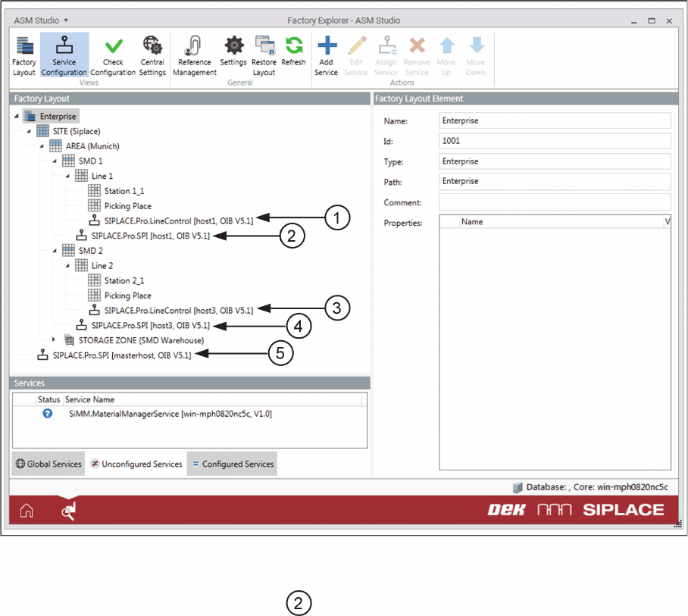Screen dimensions: 688x616
Task: Select Picking Place under Line 2
Action: pyautogui.click(x=128, y=295)
